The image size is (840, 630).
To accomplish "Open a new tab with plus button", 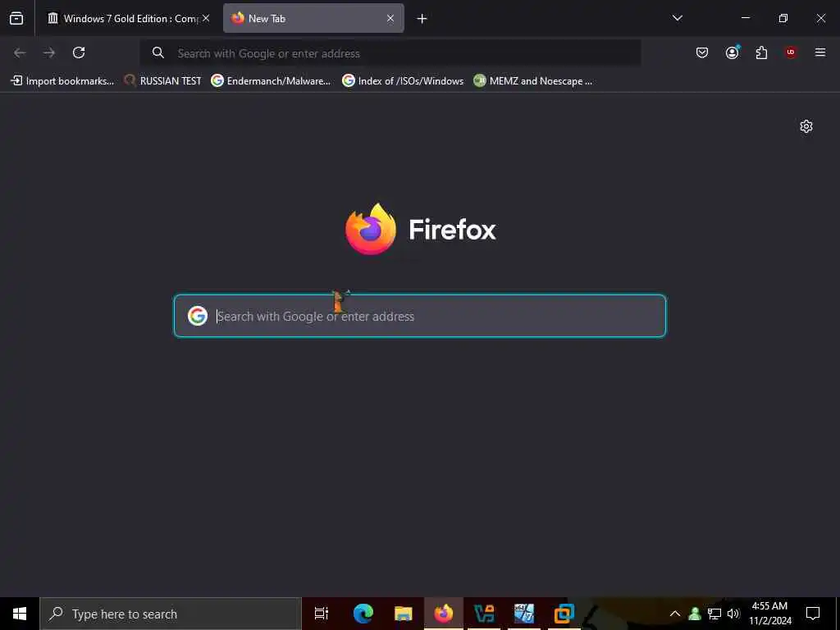I will [422, 19].
